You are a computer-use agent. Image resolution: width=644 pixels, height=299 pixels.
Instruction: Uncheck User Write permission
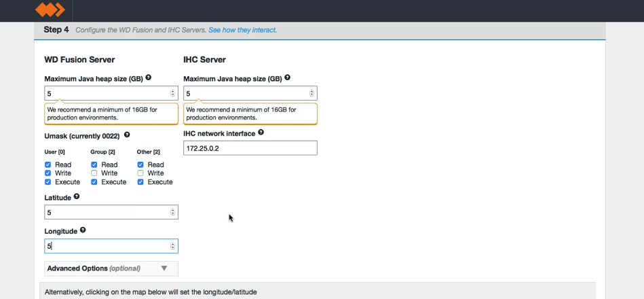(48, 173)
